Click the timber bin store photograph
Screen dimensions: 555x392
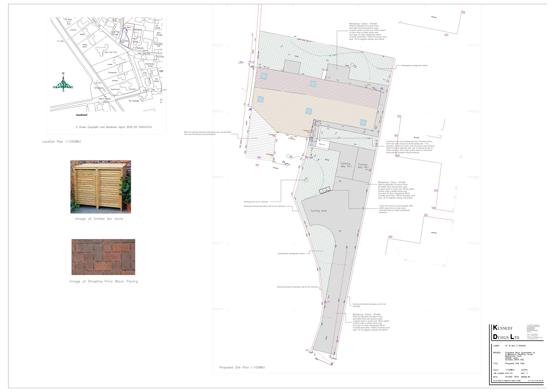click(x=101, y=187)
